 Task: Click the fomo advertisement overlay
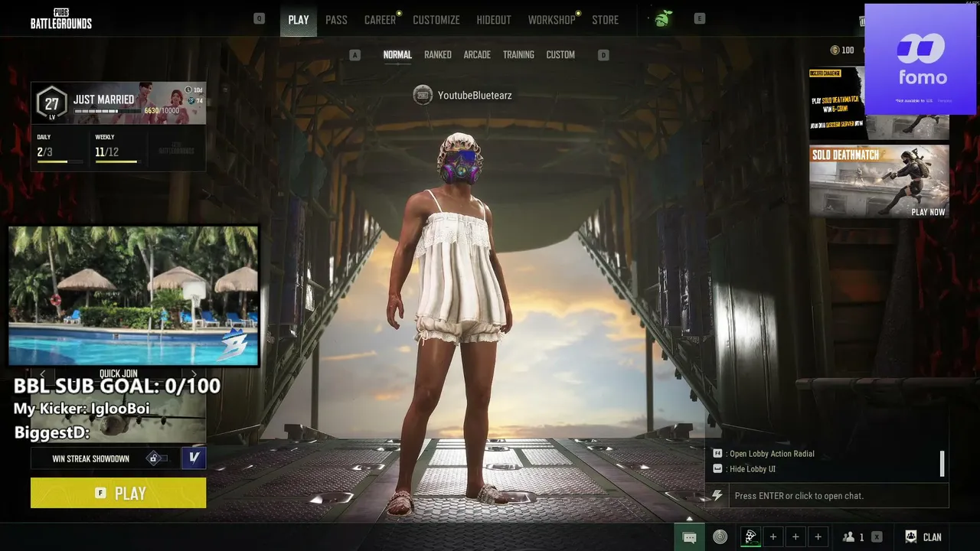pos(920,59)
